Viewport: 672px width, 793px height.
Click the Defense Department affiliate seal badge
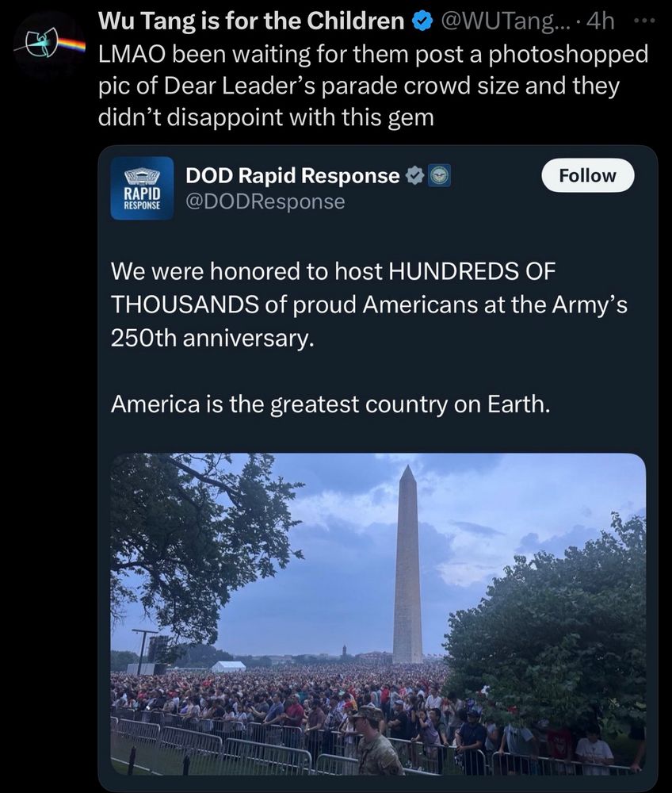point(440,176)
